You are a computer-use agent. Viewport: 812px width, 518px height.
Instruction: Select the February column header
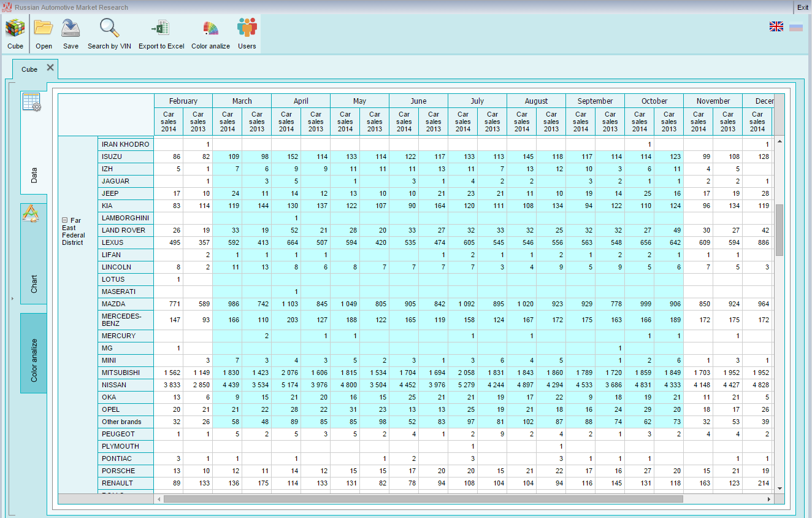(183, 101)
